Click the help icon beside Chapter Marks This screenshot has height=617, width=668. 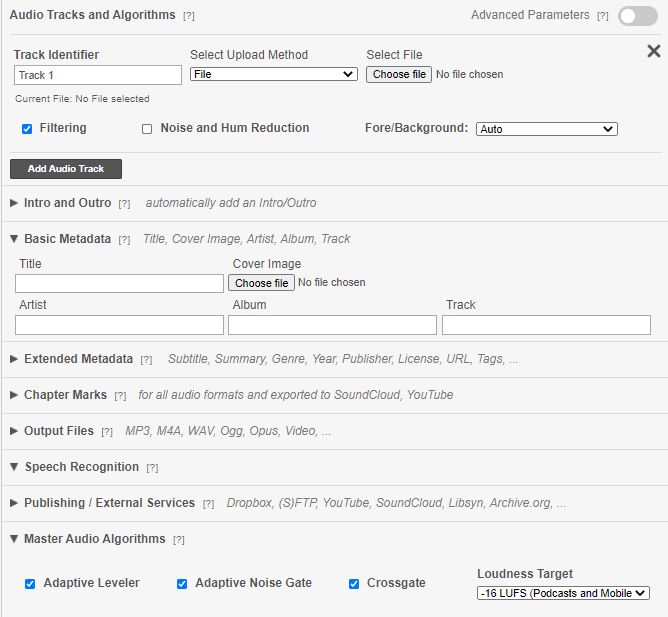click(120, 396)
